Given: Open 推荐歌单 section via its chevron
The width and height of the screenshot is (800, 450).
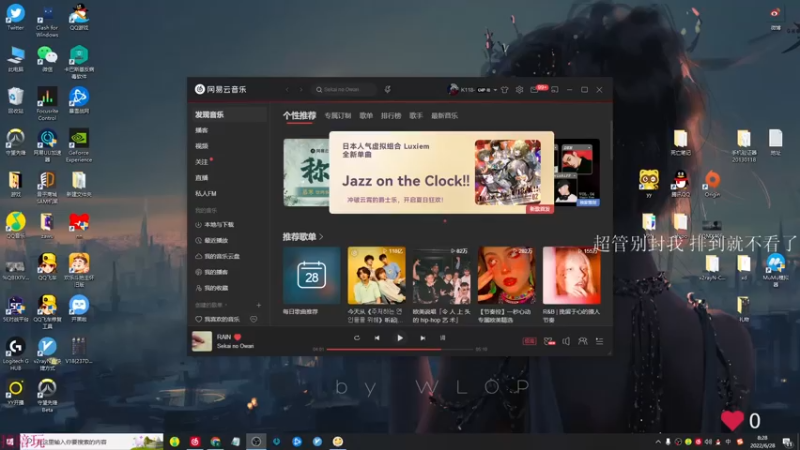Looking at the screenshot, I should coord(321,237).
